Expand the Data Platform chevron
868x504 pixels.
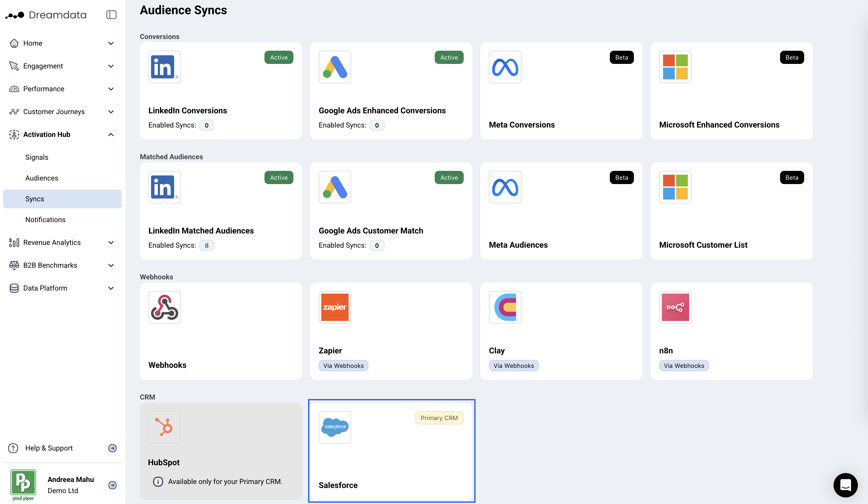point(111,288)
